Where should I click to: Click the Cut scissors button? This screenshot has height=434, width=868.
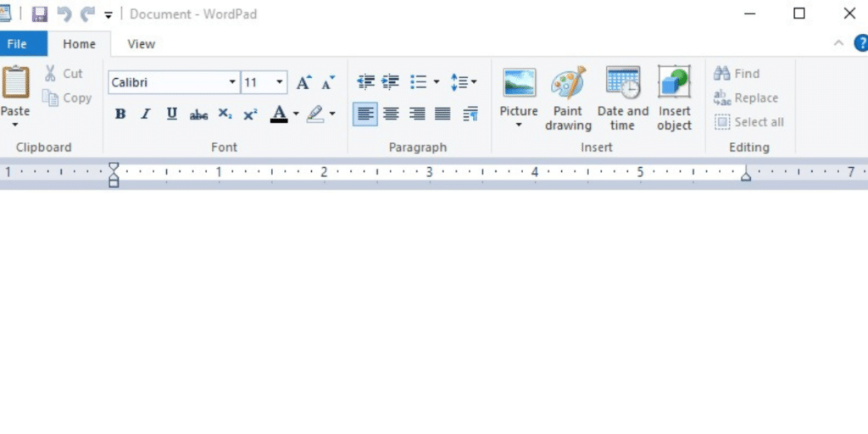tap(63, 74)
